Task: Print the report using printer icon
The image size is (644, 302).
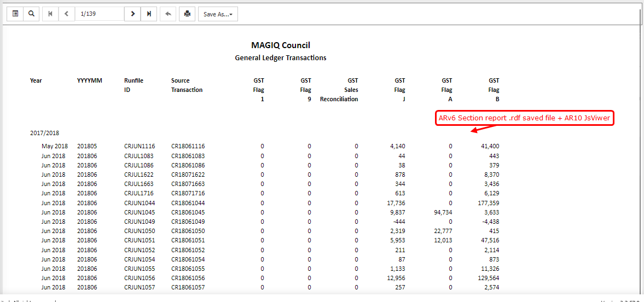Action: point(187,14)
